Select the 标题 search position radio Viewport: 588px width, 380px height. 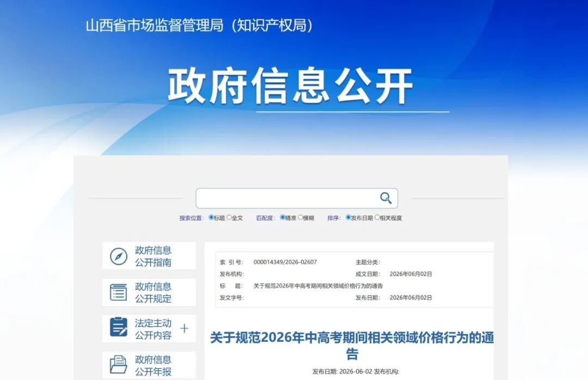click(211, 218)
